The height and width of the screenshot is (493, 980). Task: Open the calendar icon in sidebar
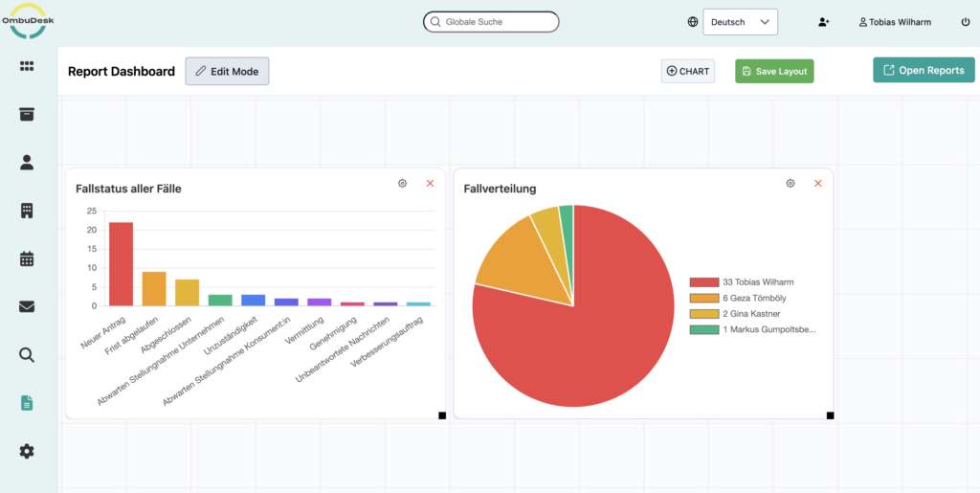pos(27,258)
